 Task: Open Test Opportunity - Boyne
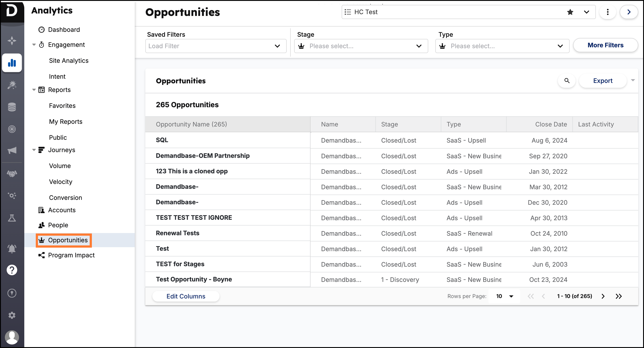pyautogui.click(x=194, y=279)
